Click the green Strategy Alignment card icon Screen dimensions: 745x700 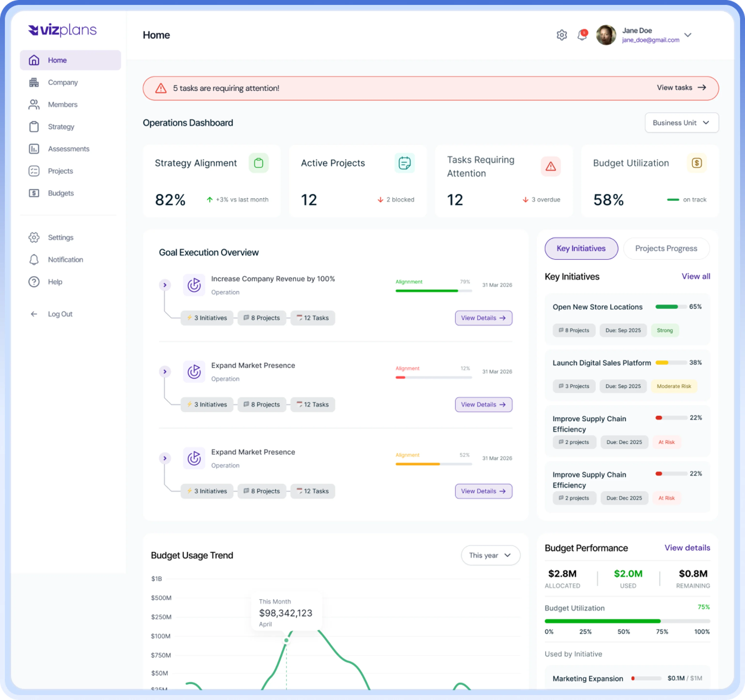tap(259, 163)
